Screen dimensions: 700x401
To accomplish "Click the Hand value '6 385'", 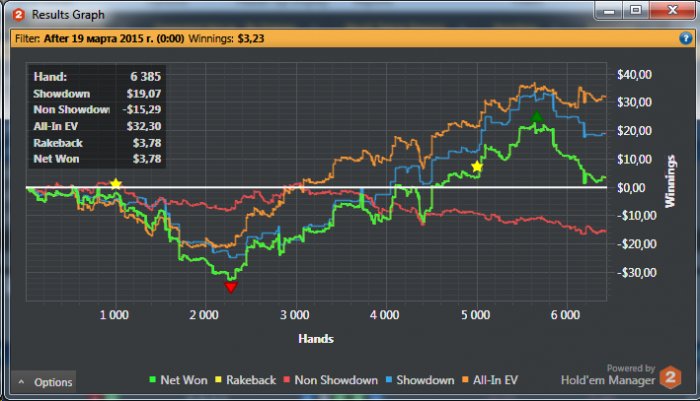I will point(146,76).
